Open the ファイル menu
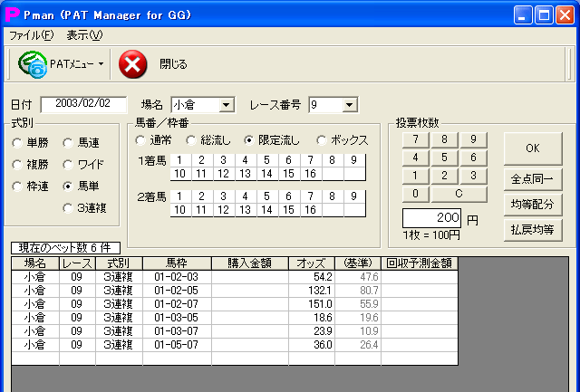The width and height of the screenshot is (580, 392). (32, 35)
